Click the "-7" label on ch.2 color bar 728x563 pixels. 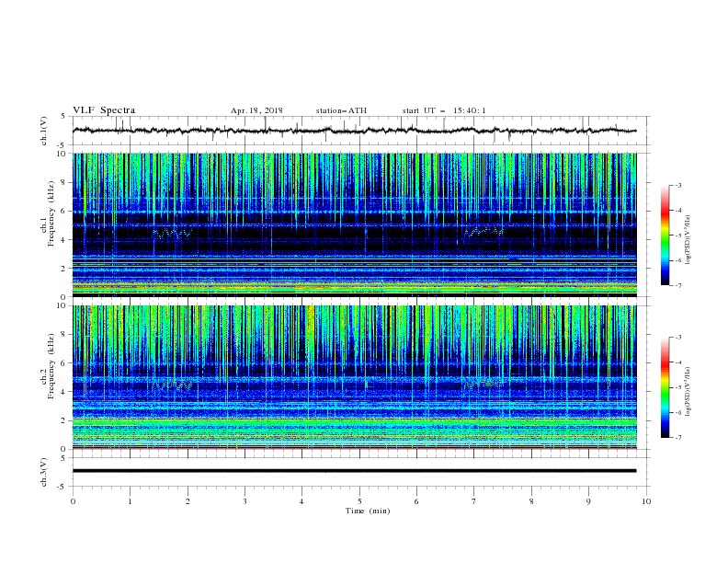(677, 438)
